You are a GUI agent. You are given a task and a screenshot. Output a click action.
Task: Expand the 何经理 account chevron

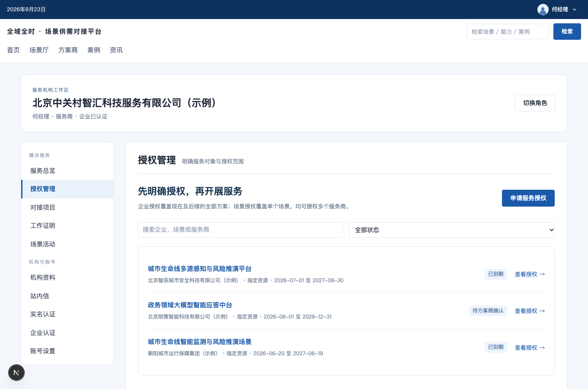[x=575, y=10]
